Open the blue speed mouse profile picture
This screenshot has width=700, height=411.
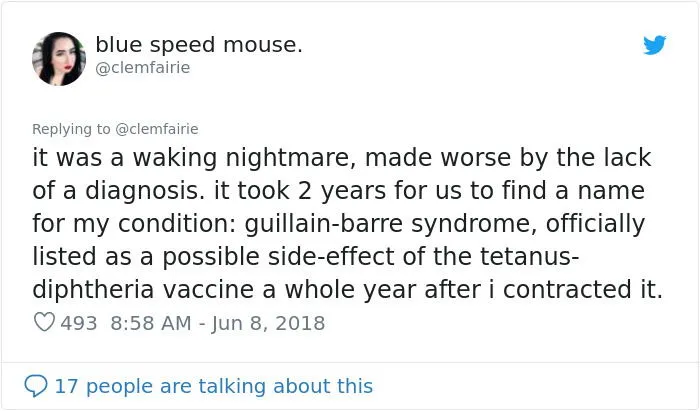59,58
